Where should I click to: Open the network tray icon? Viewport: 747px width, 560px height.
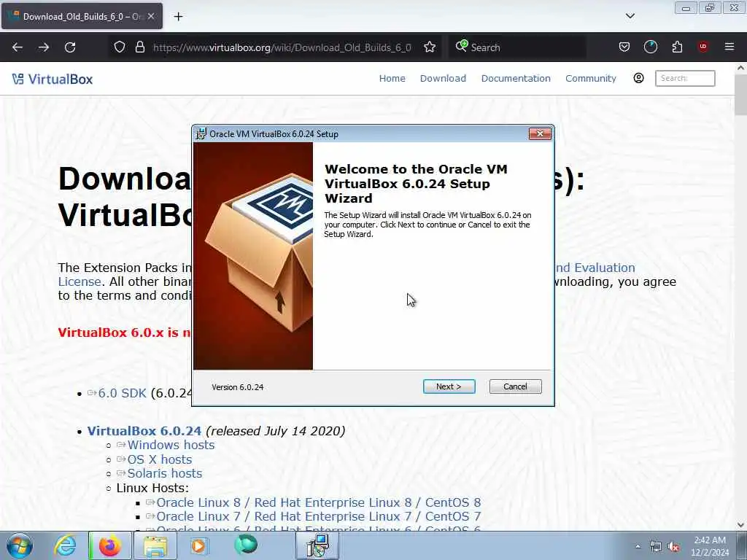[656, 546]
